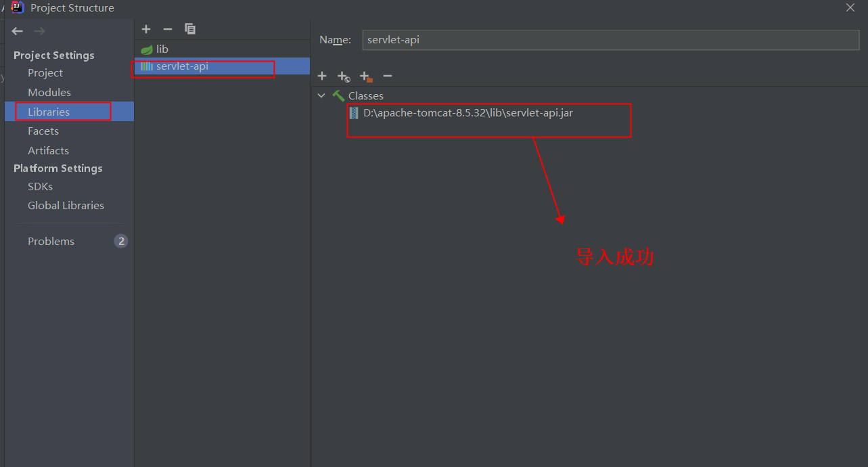Click the specify documentation URL icon

344,76
